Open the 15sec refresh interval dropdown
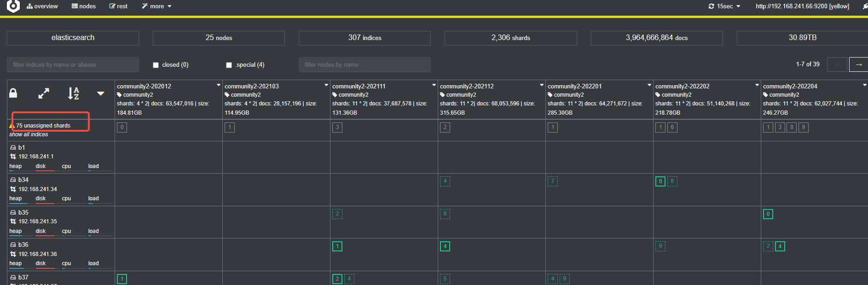 [725, 6]
